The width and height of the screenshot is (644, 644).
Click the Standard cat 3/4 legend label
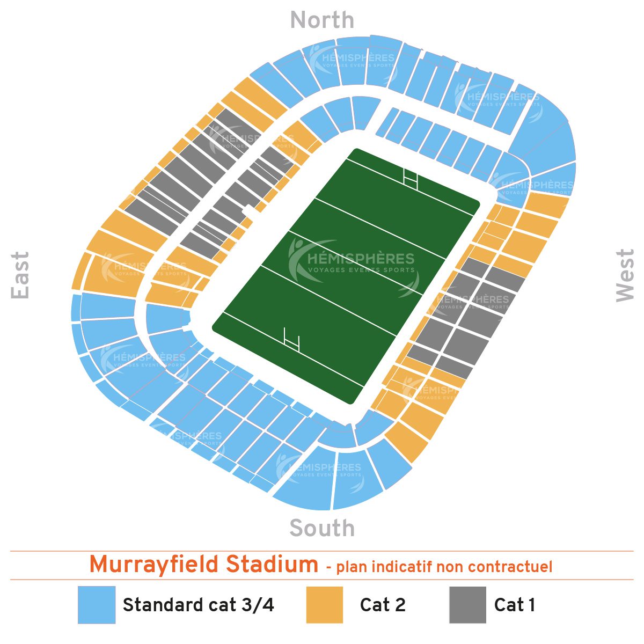coord(199,605)
